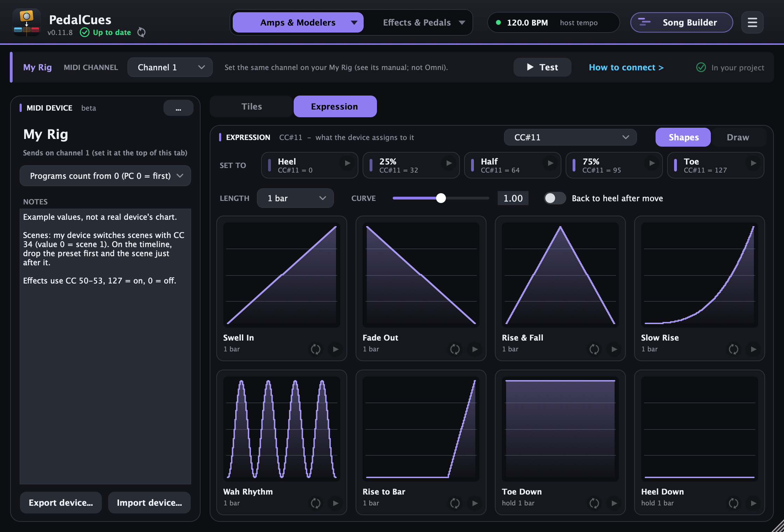Viewport: 784px width, 532px height.
Task: Switch to Shapes mode
Action: (x=683, y=137)
